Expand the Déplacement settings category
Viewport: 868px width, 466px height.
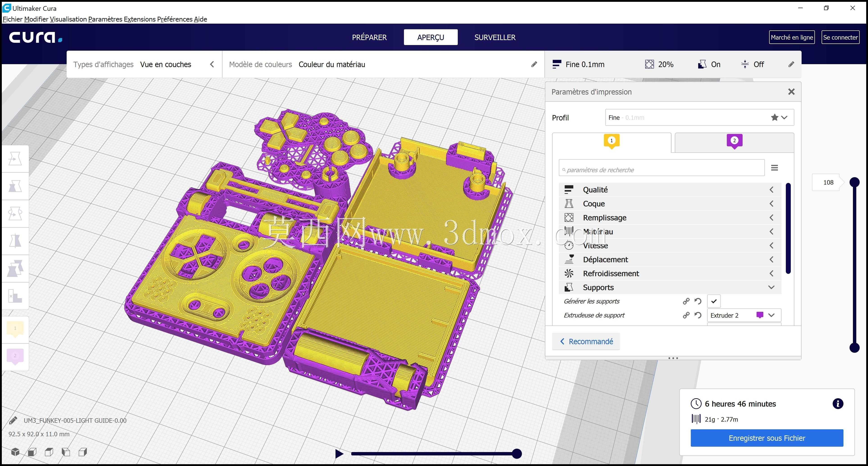click(x=670, y=259)
